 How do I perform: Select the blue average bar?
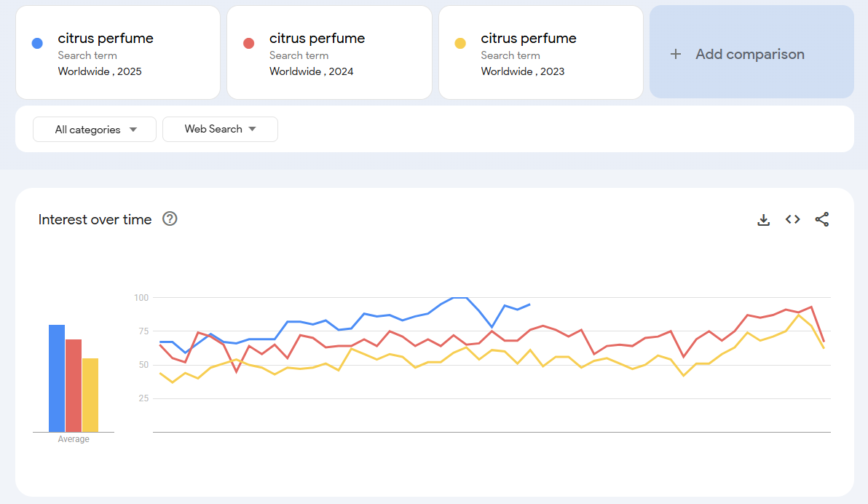point(57,378)
